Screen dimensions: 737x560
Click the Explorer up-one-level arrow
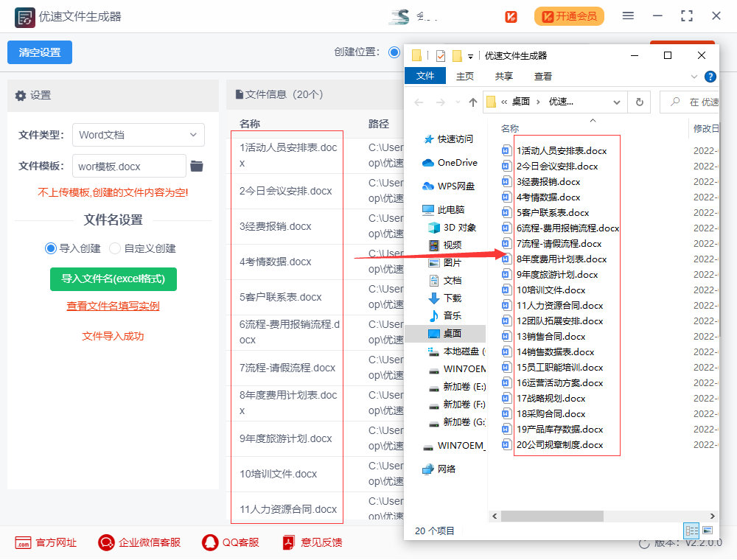(473, 102)
